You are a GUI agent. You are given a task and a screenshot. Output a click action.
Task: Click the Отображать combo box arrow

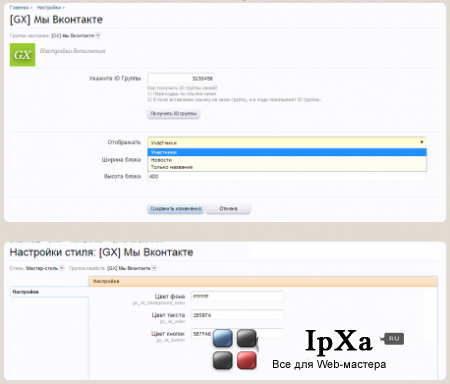422,142
